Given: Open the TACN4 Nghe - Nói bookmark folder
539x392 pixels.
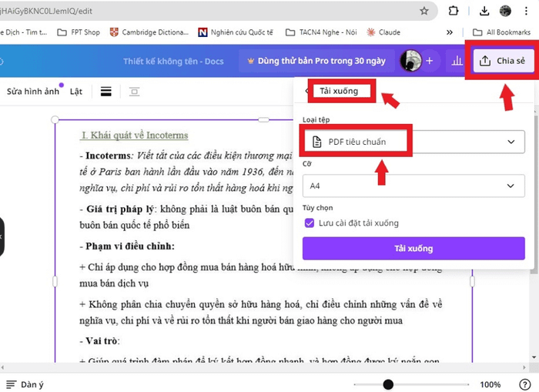Looking at the screenshot, I should (321, 32).
